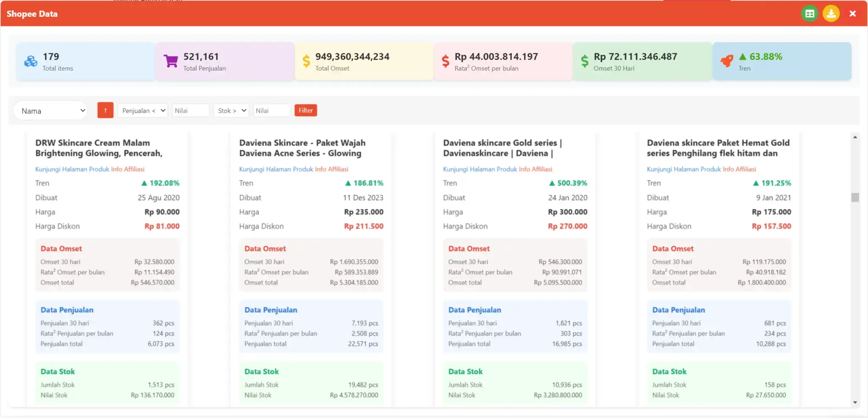This screenshot has width=868, height=418.
Task: Click the red dollar Rata² Omset icon
Action: (445, 61)
